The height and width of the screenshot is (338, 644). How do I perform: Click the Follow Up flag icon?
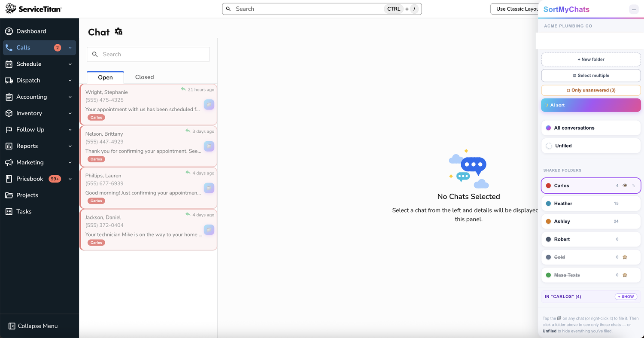click(9, 130)
